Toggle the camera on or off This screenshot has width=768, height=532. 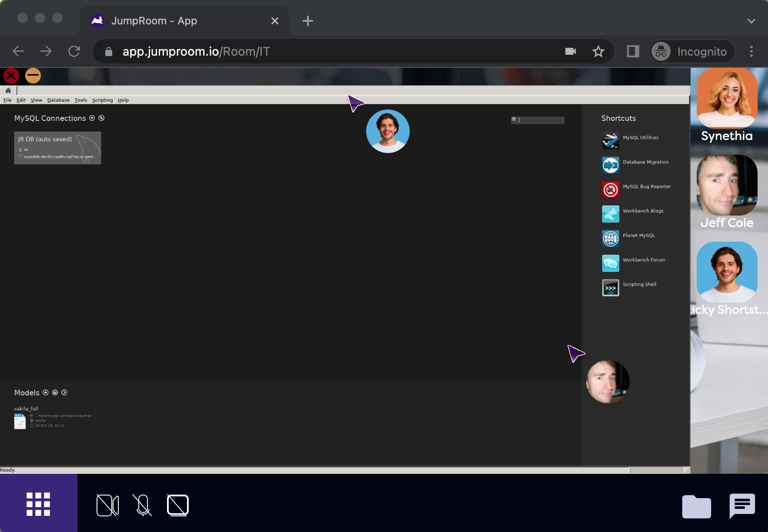coord(107,505)
